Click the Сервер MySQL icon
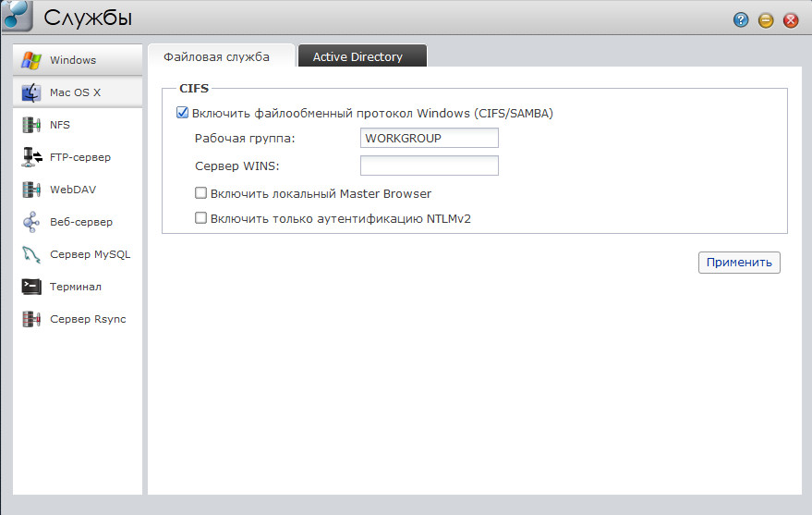This screenshot has width=812, height=515. click(x=32, y=254)
